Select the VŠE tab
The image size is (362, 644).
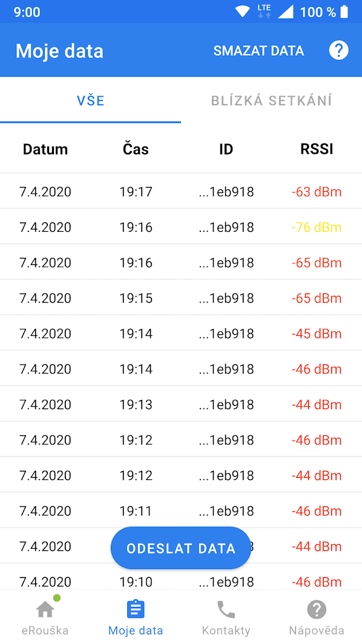(x=91, y=100)
